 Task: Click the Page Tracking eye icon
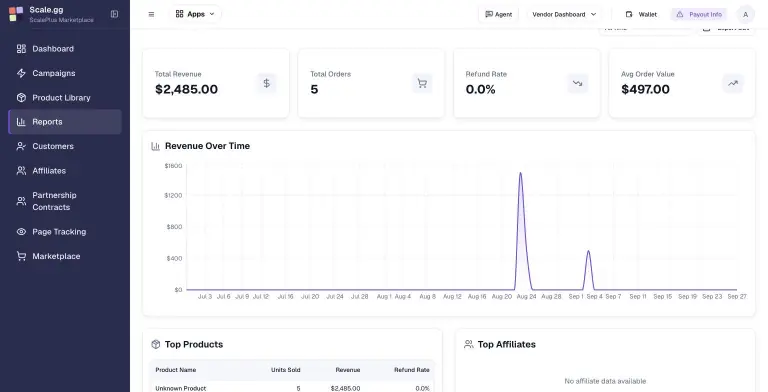click(x=21, y=232)
